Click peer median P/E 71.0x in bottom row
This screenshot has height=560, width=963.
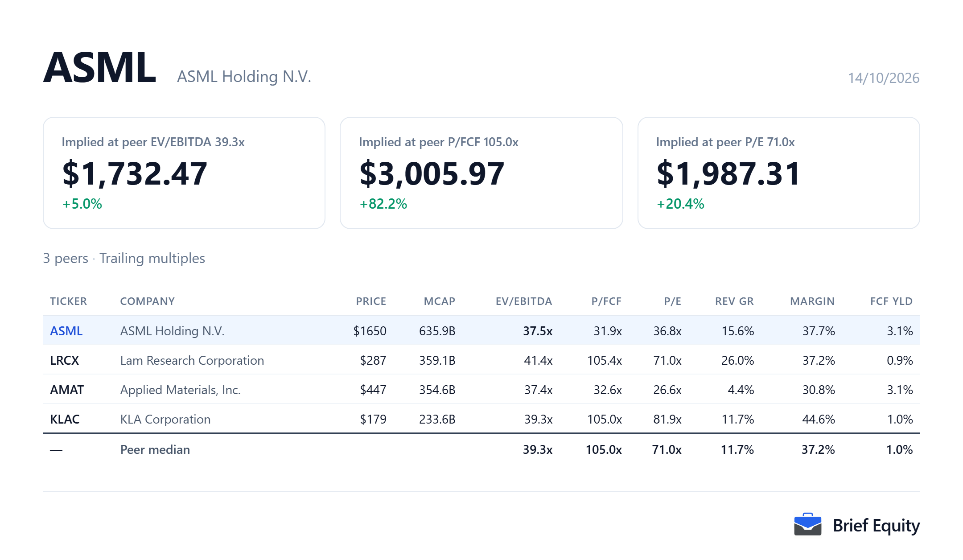667,449
